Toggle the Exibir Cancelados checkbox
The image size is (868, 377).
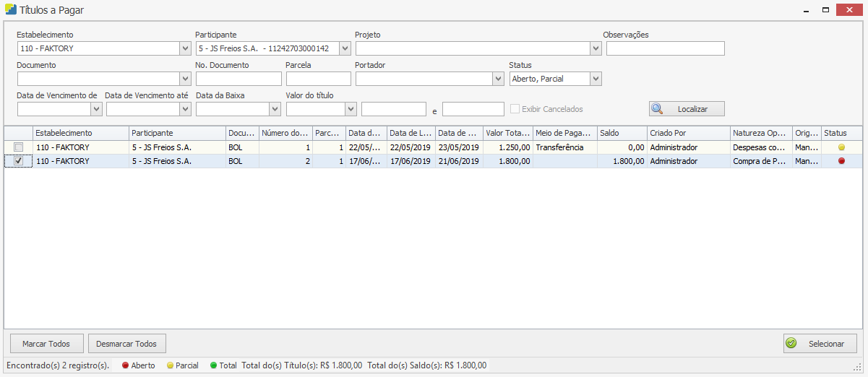[515, 109]
